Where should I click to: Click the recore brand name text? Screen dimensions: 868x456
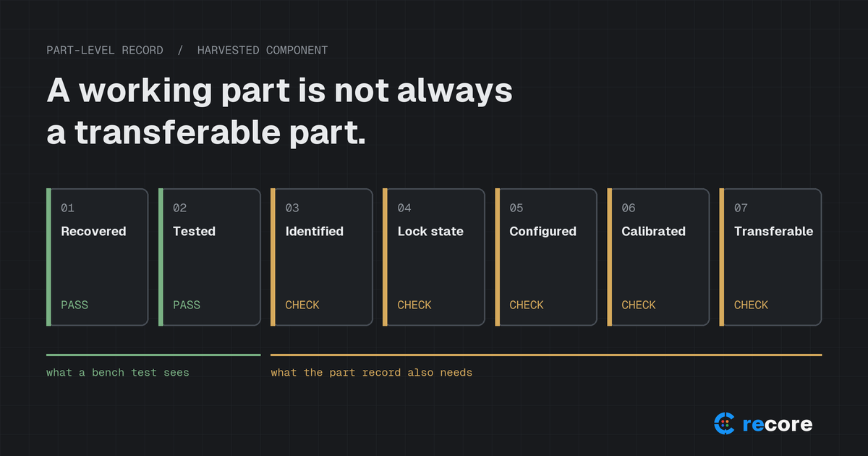(778, 424)
